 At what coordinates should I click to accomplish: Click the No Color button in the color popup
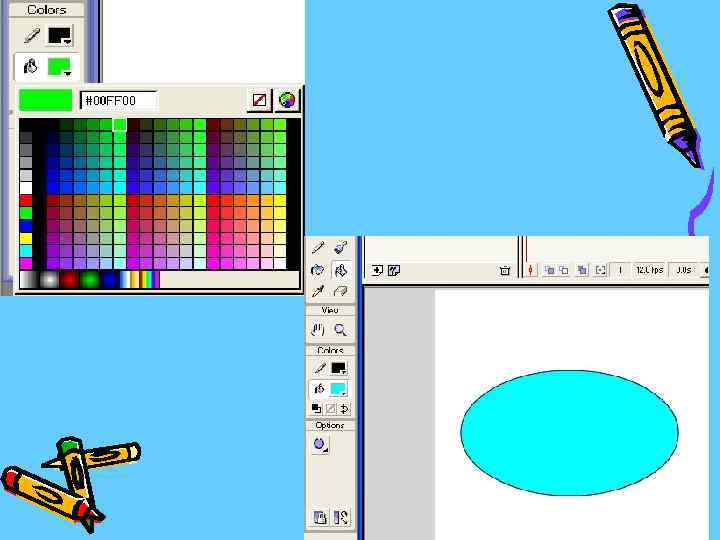click(x=259, y=100)
